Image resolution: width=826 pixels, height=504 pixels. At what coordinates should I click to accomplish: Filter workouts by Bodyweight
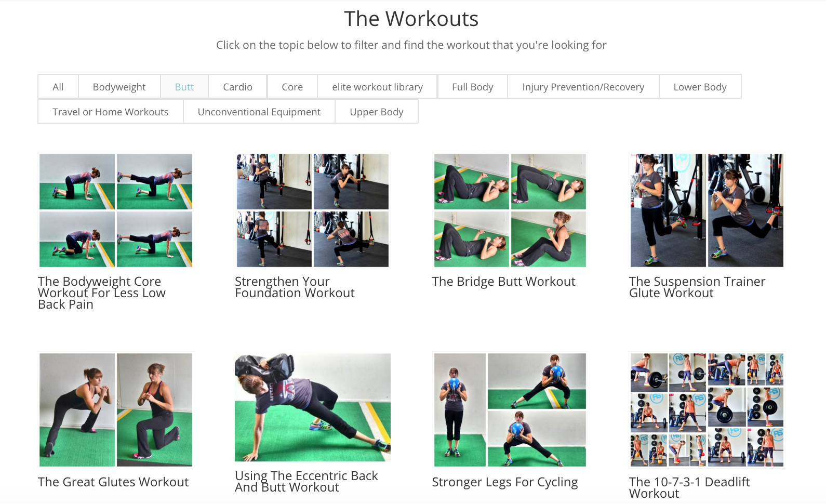[119, 87]
